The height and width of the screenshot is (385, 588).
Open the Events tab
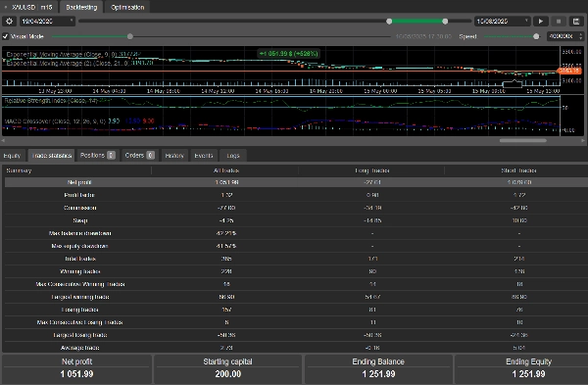point(204,156)
